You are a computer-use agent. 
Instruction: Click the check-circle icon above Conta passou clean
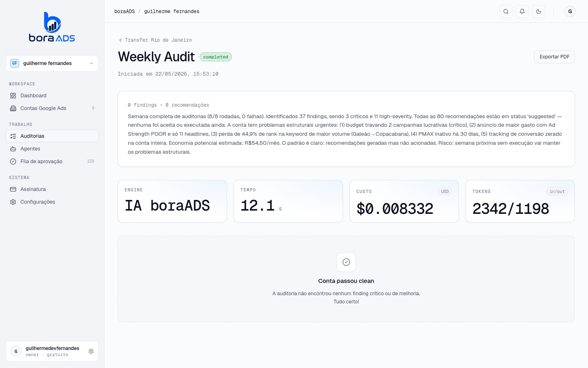point(346,262)
